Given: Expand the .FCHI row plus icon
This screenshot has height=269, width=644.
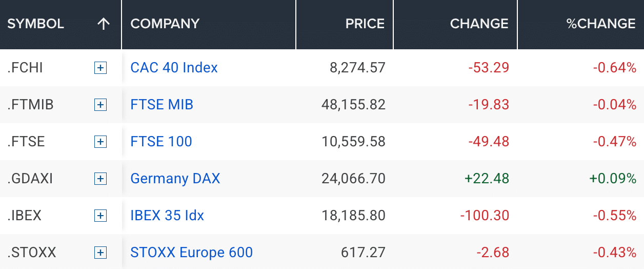Looking at the screenshot, I should coord(100,68).
